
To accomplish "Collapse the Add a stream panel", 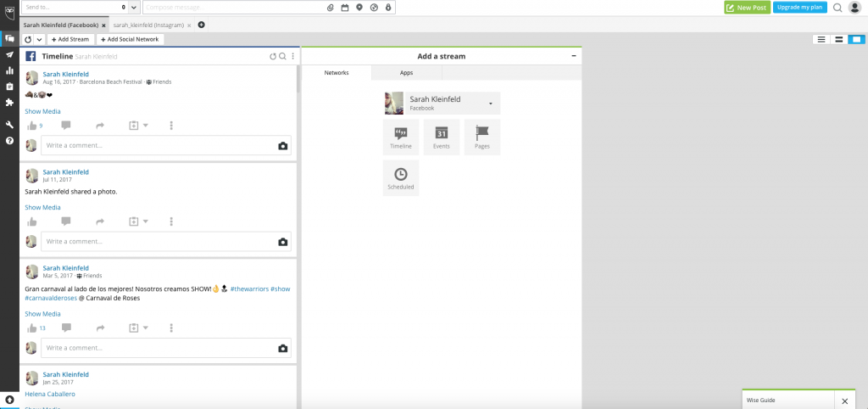I will 574,56.
